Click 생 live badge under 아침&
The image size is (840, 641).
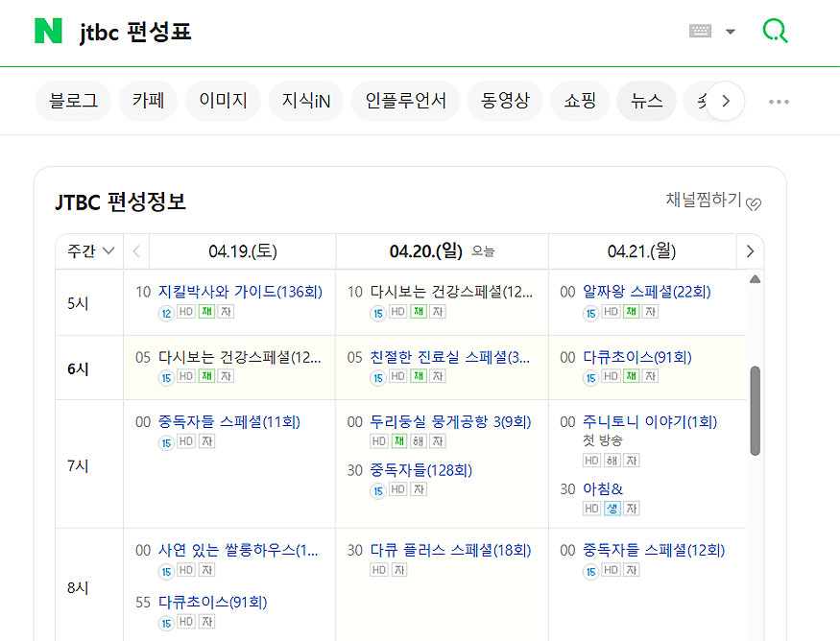612,509
